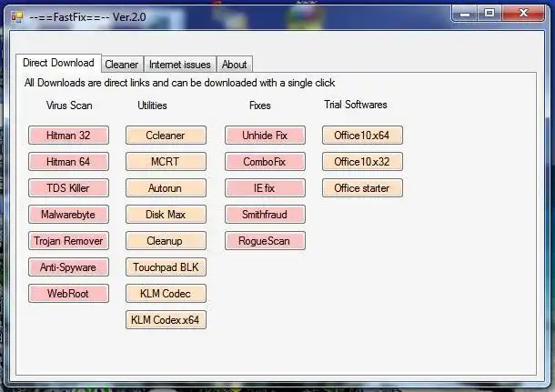
Task: Open the About tab
Action: point(235,65)
